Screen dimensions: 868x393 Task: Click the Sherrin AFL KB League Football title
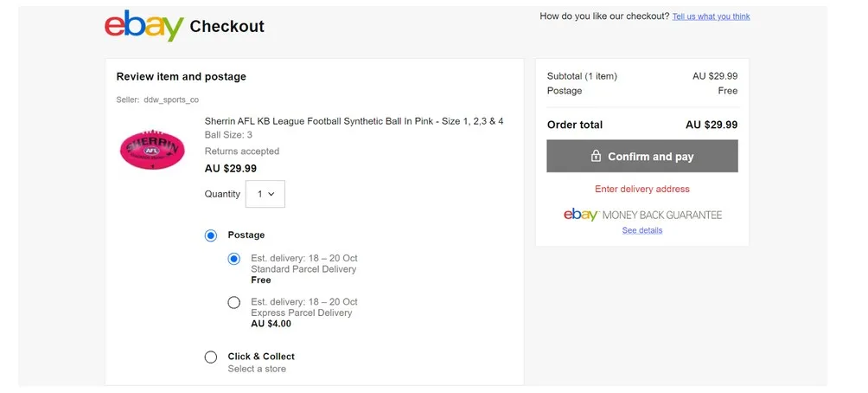(354, 121)
